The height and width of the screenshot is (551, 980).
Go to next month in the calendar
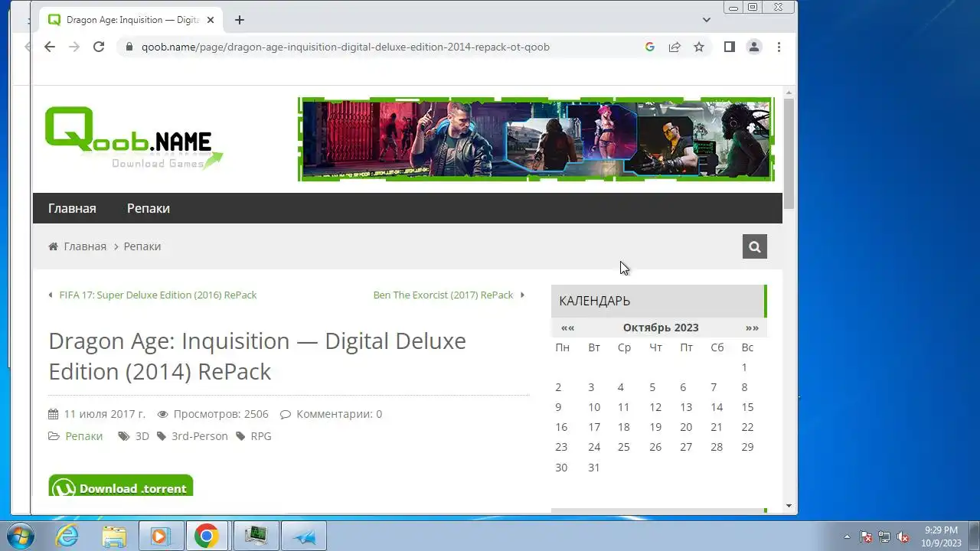[752, 328]
